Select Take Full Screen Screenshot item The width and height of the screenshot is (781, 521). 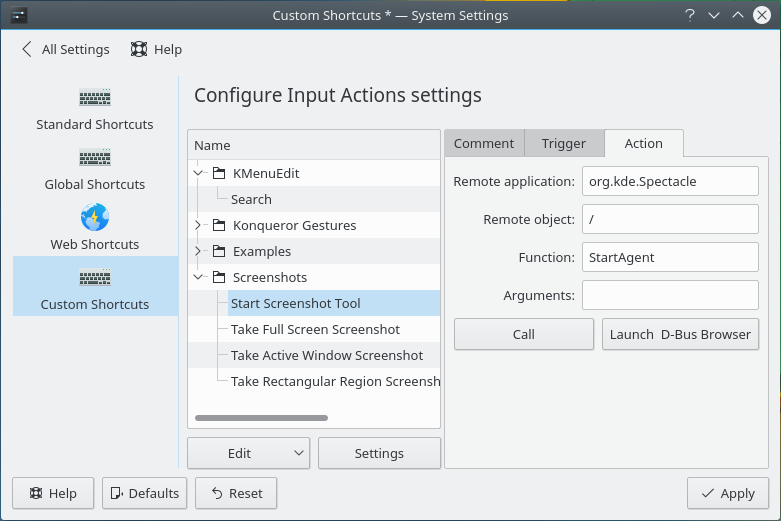pos(315,329)
